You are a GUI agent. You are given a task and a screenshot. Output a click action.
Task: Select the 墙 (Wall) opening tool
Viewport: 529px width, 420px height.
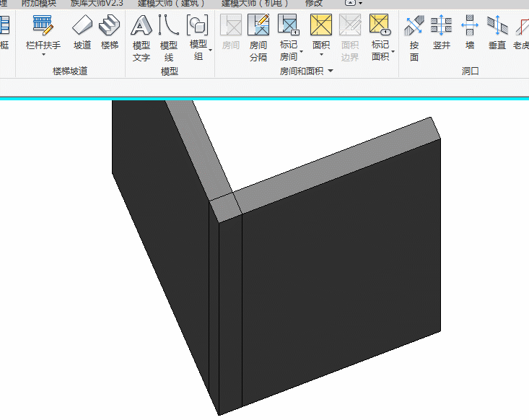coord(470,27)
